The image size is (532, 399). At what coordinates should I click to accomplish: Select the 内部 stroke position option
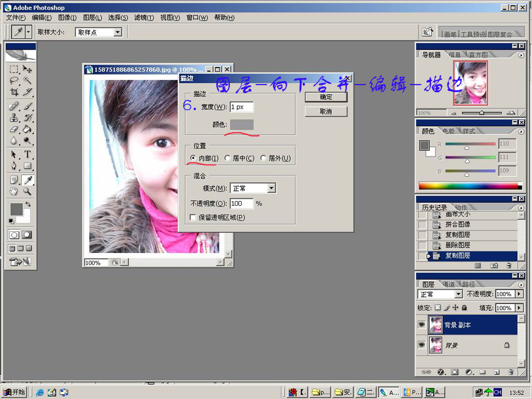pos(194,158)
